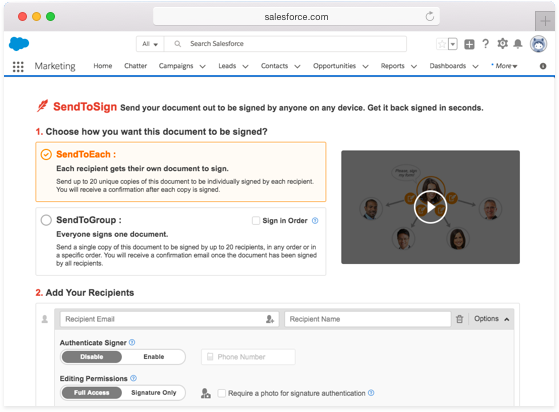The width and height of the screenshot is (559, 412).
Task: Click the photo authentication person icon
Action: point(206,393)
